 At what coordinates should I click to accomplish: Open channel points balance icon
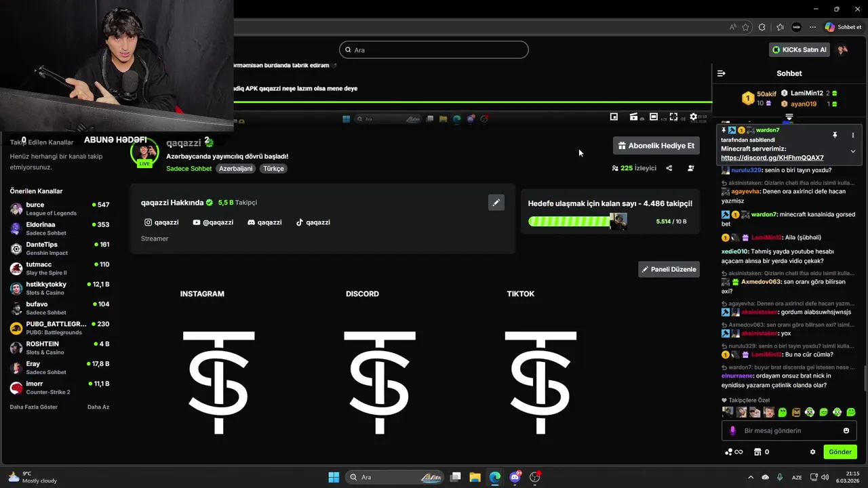tap(734, 452)
